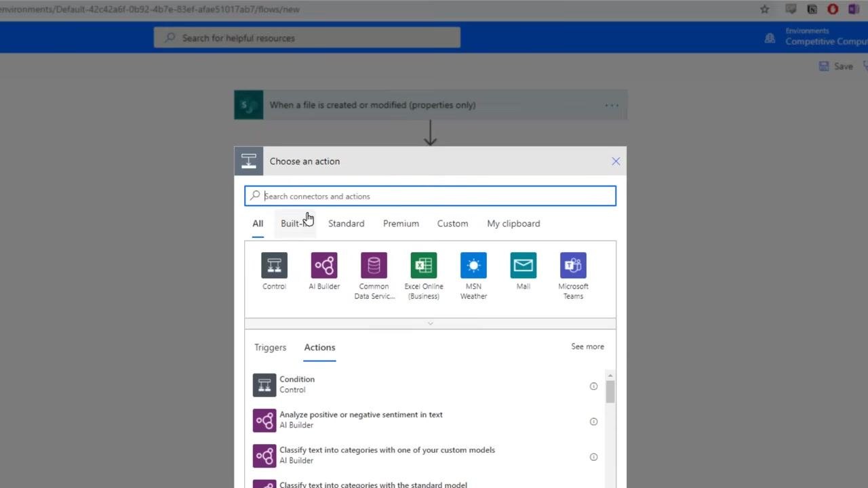Select the Common Data Service connector icon

tap(374, 265)
